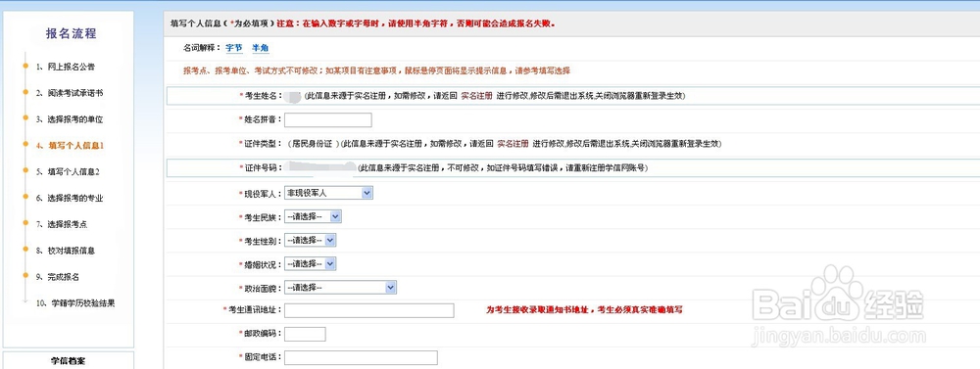980x369 pixels.
Task: Focus the 姓名拼音 input field
Action: tap(328, 119)
